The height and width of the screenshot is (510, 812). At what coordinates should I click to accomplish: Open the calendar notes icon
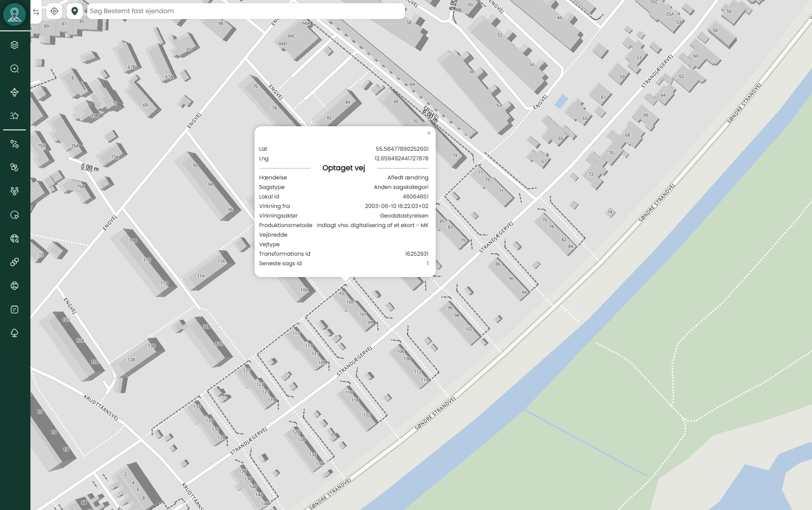tap(15, 309)
